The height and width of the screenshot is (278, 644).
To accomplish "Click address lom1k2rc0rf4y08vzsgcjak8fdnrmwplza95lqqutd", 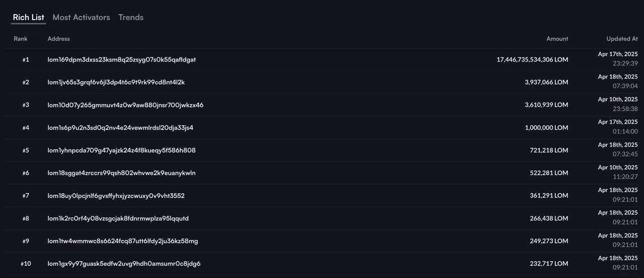I will click(118, 218).
